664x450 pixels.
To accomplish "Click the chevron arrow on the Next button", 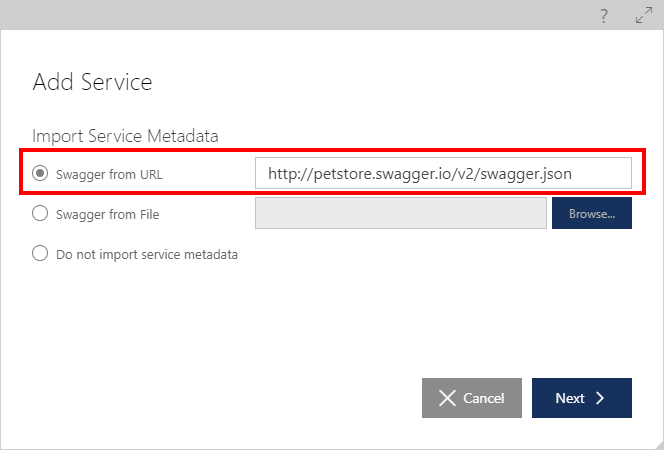I will tap(600, 398).
